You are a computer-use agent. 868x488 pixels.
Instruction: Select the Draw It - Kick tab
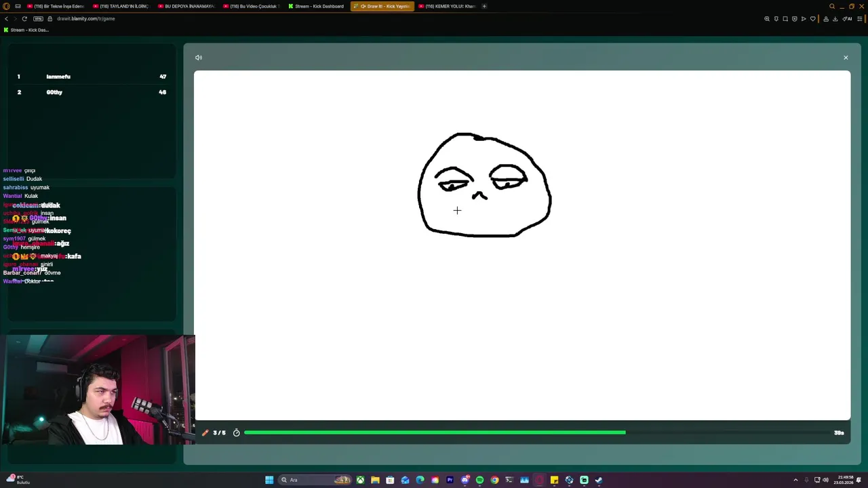382,6
